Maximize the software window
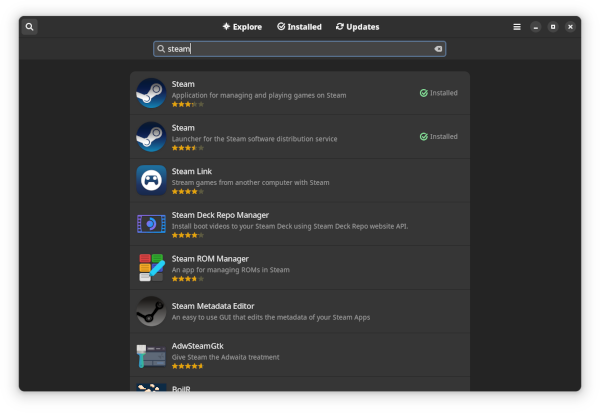Screen dimensions: 600x413 pyautogui.click(x=553, y=27)
